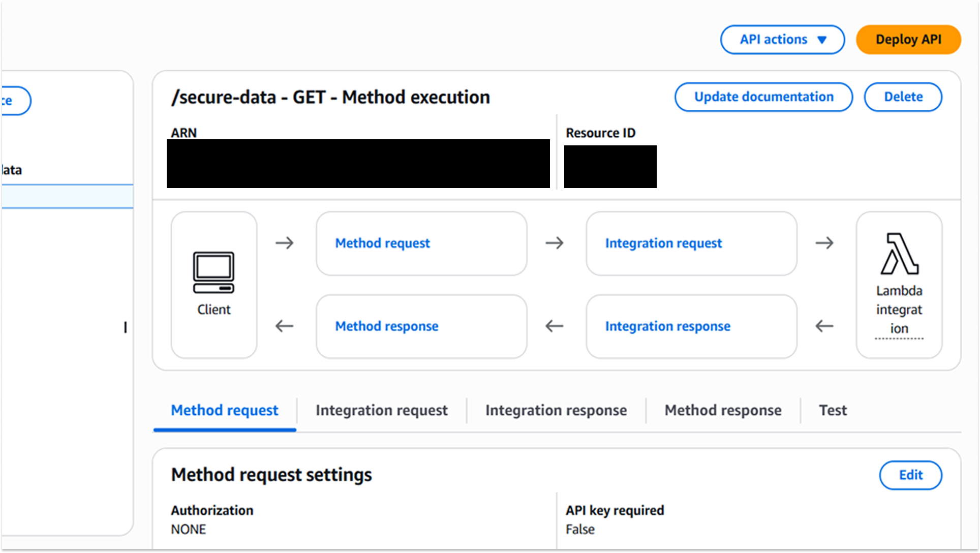980x553 pixels.
Task: Click the Update documentation button
Action: click(763, 97)
